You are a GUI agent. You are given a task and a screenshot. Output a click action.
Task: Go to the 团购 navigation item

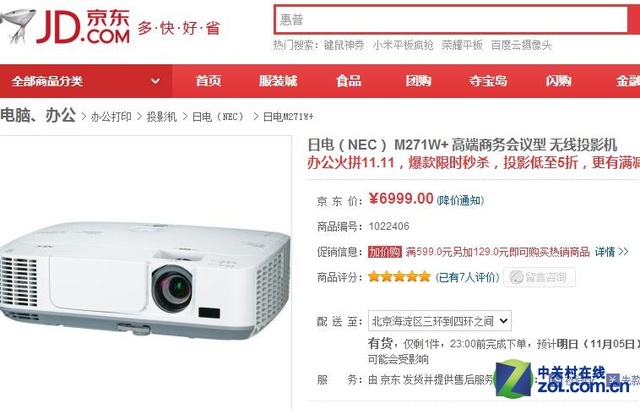click(418, 81)
